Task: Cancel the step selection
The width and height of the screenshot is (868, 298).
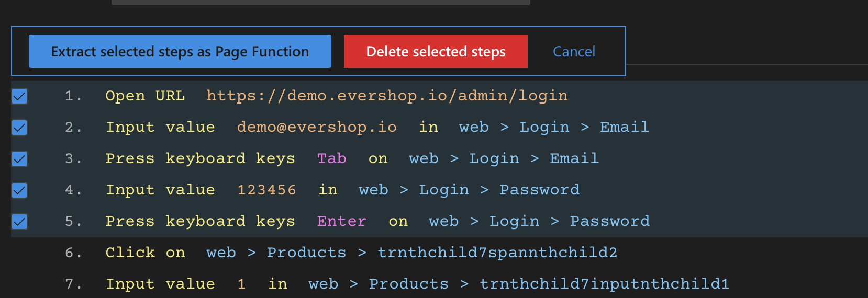Action: coord(574,51)
